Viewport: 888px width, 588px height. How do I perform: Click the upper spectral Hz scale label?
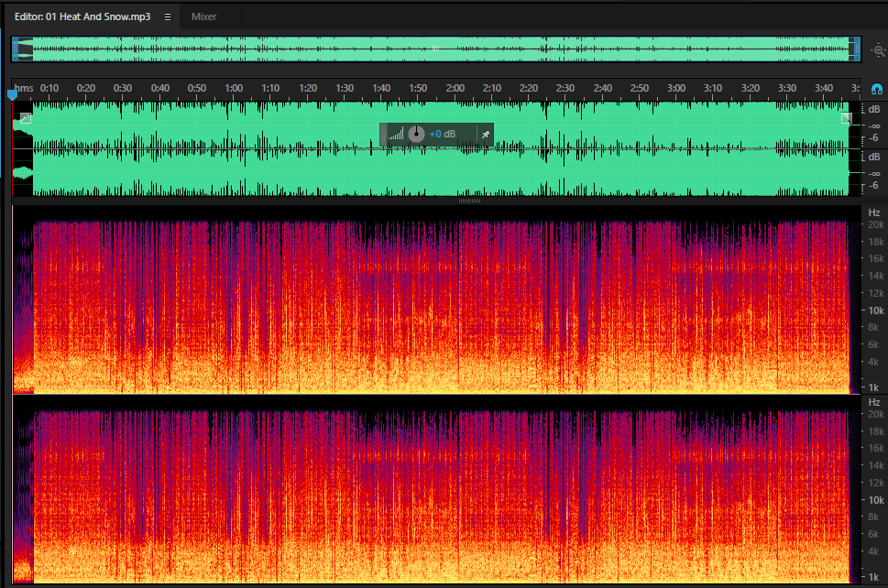tap(874, 212)
